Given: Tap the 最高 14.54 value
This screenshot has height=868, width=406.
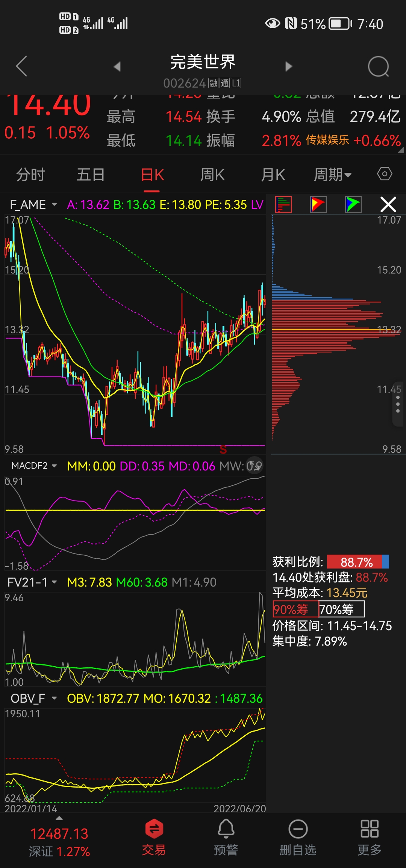Looking at the screenshot, I should [183, 116].
